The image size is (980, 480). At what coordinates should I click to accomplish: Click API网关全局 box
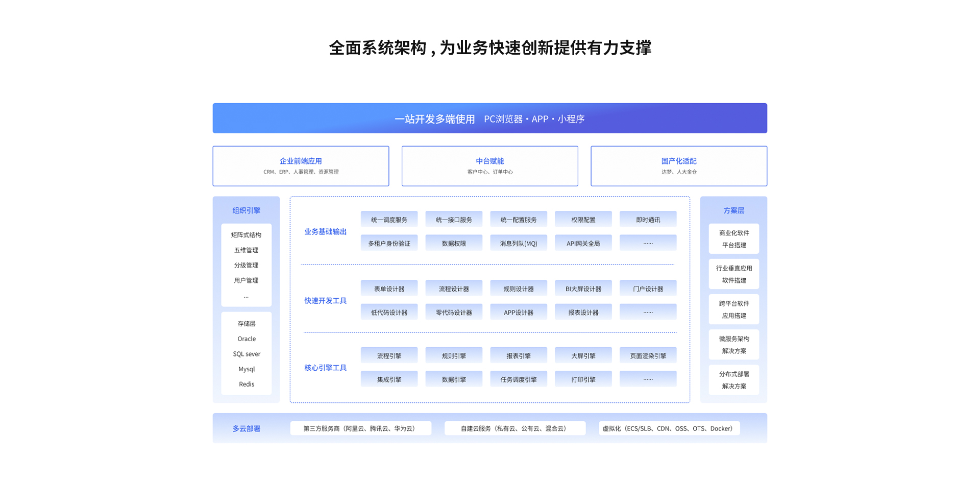tap(583, 243)
